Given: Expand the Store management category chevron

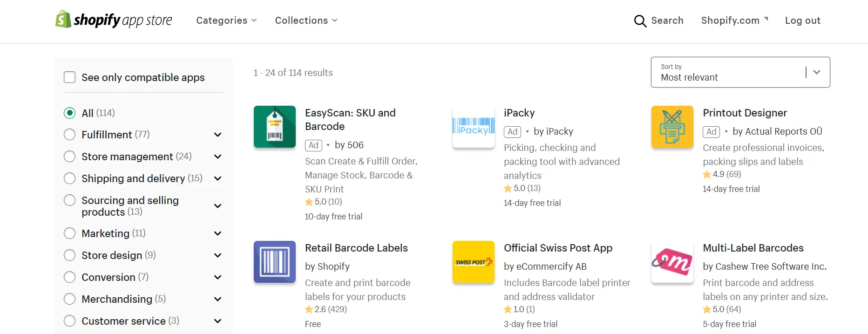Looking at the screenshot, I should pos(217,157).
